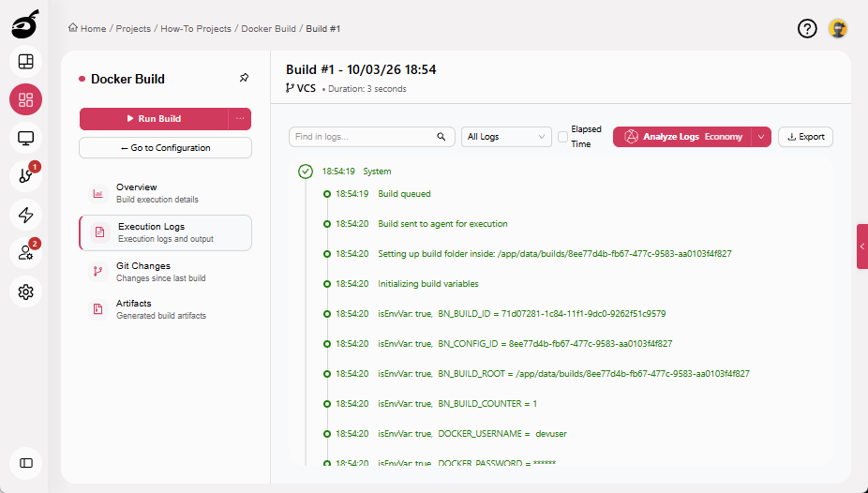Click the VCS branch icon under the build title
The height and width of the screenshot is (493, 868).
[290, 88]
